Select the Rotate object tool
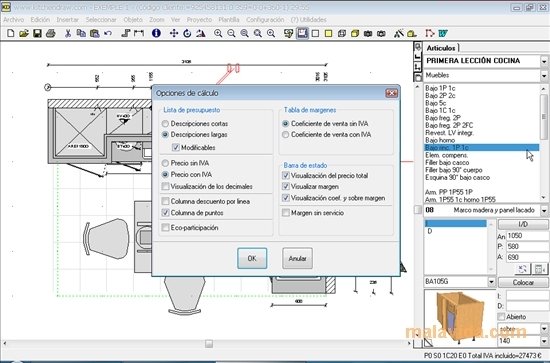This screenshot has height=363, width=550. 187,33
